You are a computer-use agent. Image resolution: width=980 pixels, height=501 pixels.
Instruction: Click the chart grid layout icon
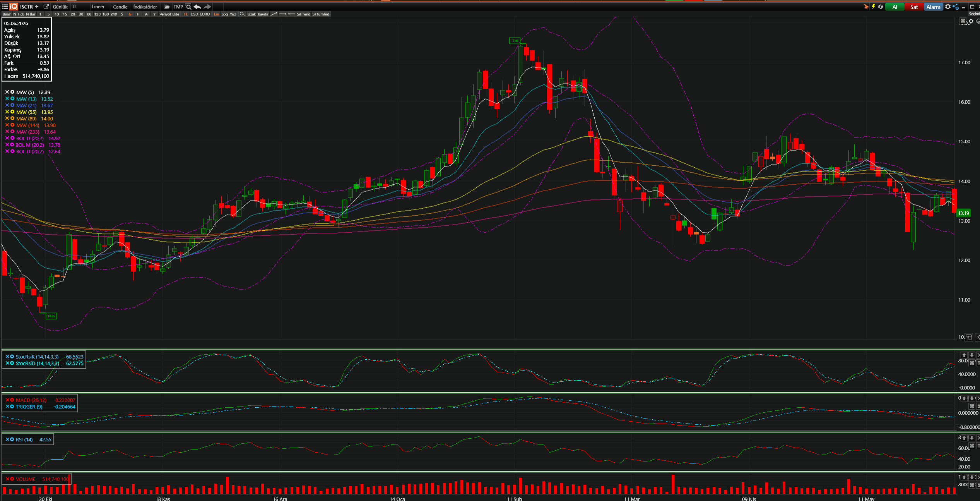click(x=963, y=21)
